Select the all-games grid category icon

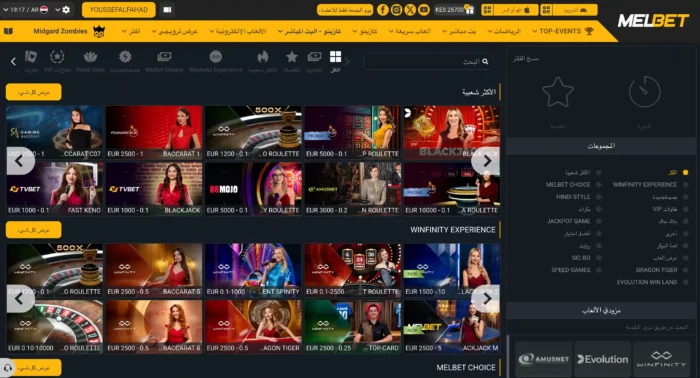pyautogui.click(x=335, y=57)
